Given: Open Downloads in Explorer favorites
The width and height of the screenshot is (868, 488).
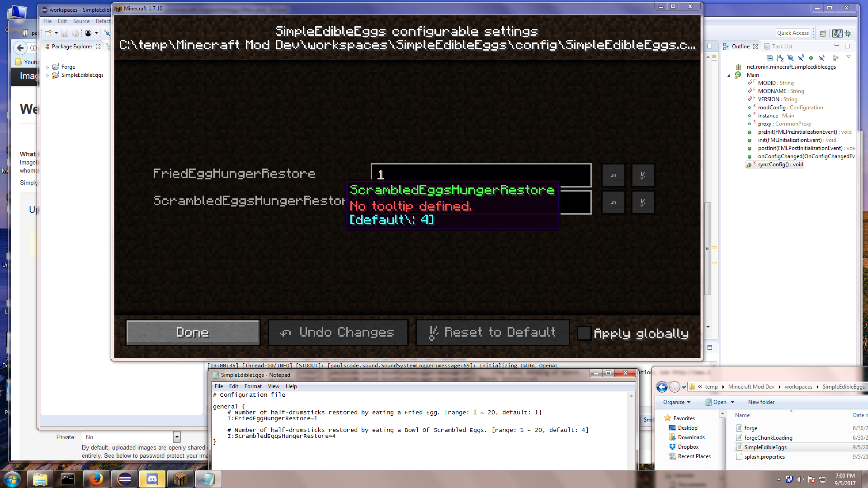Looking at the screenshot, I should coord(691,437).
